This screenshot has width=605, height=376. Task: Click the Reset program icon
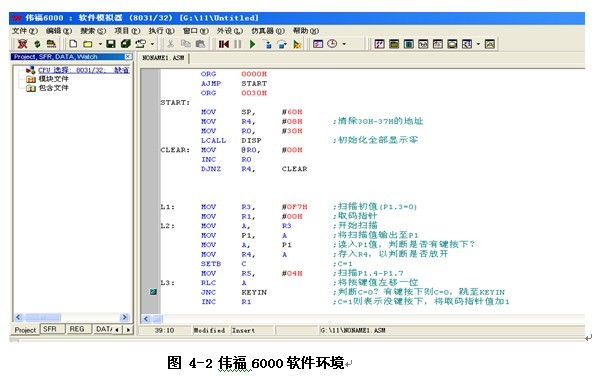pos(224,44)
